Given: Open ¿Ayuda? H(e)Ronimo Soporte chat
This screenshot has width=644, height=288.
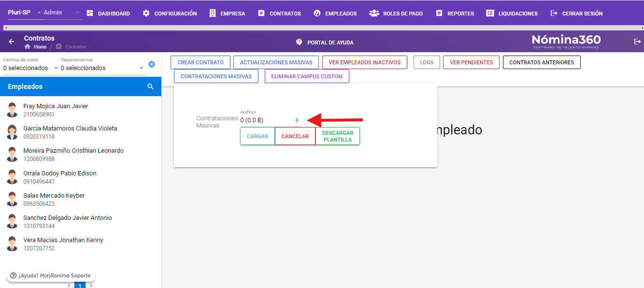Looking at the screenshot, I should (x=50, y=275).
